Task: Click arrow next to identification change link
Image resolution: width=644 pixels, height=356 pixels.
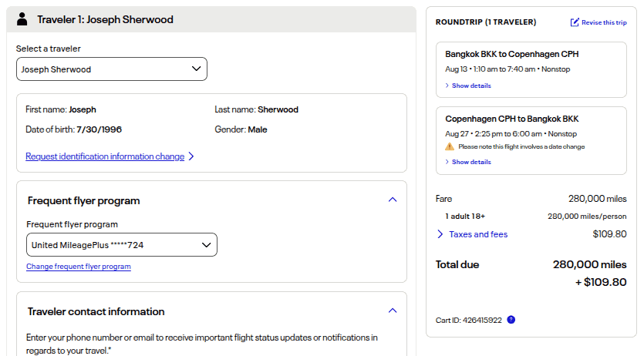Action: [191, 156]
